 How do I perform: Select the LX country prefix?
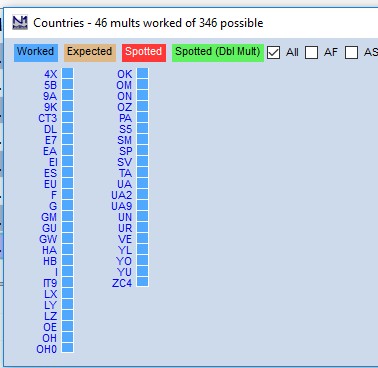pos(50,294)
